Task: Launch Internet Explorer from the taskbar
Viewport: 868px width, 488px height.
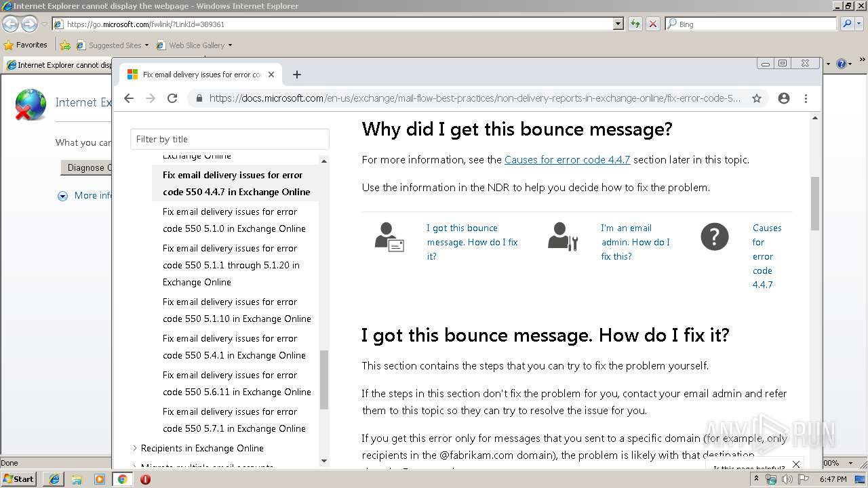Action: click(54, 479)
